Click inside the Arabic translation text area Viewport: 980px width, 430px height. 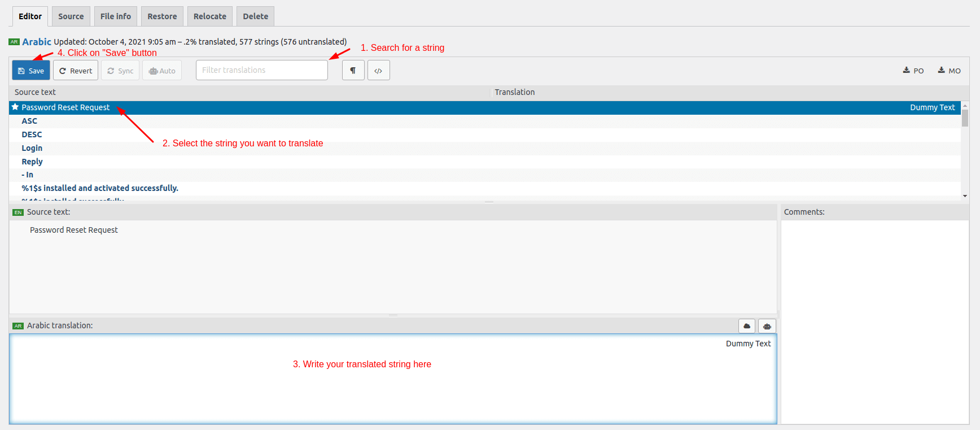click(x=393, y=390)
